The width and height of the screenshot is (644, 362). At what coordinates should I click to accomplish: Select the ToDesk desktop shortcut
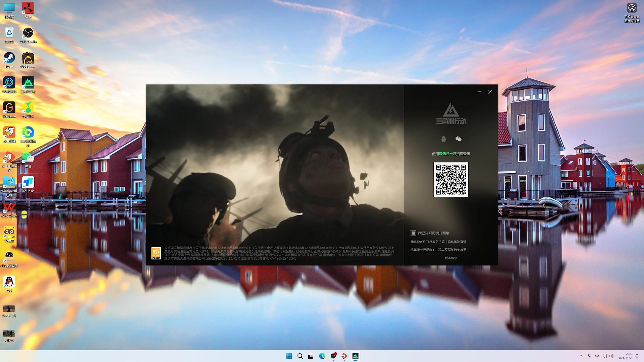pos(28,184)
